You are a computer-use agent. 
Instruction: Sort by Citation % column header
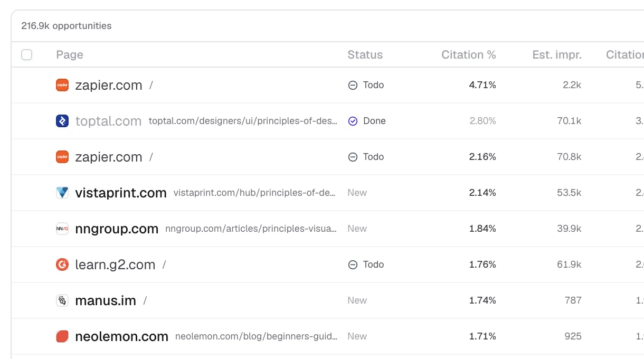(x=469, y=55)
